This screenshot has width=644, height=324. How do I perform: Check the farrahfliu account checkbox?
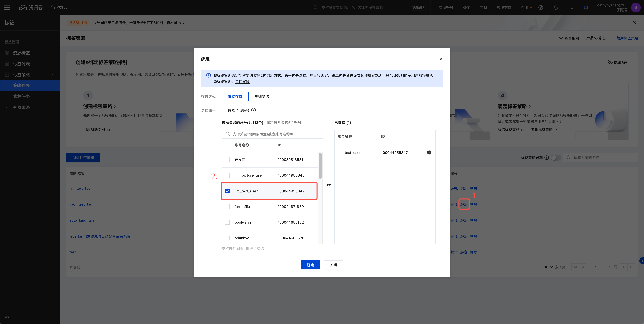[227, 207]
